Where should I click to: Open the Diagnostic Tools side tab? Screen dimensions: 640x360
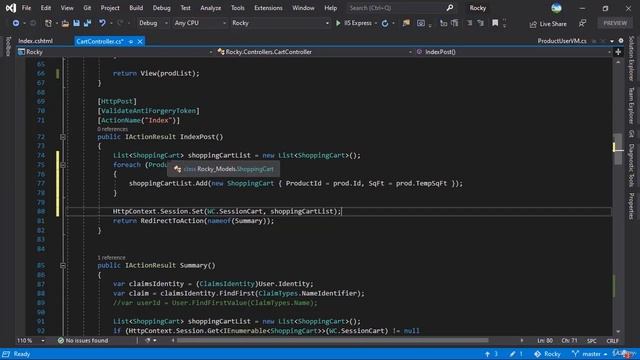tap(631, 165)
